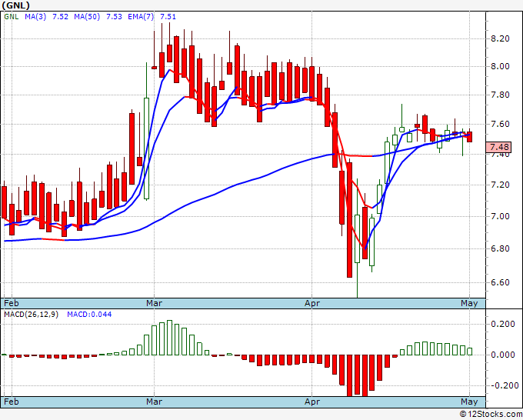Image resolution: width=523 pixels, height=420 pixels.
Task: Click the lowest red candle in April
Action: (349, 219)
